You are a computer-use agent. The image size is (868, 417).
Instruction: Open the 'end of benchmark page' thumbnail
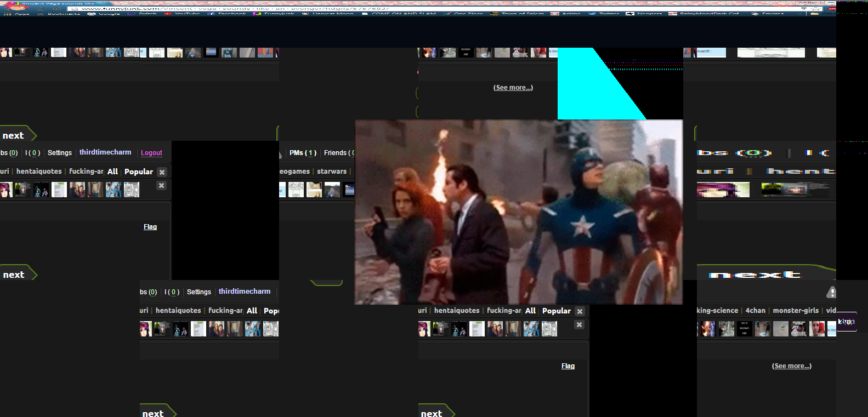(x=744, y=329)
